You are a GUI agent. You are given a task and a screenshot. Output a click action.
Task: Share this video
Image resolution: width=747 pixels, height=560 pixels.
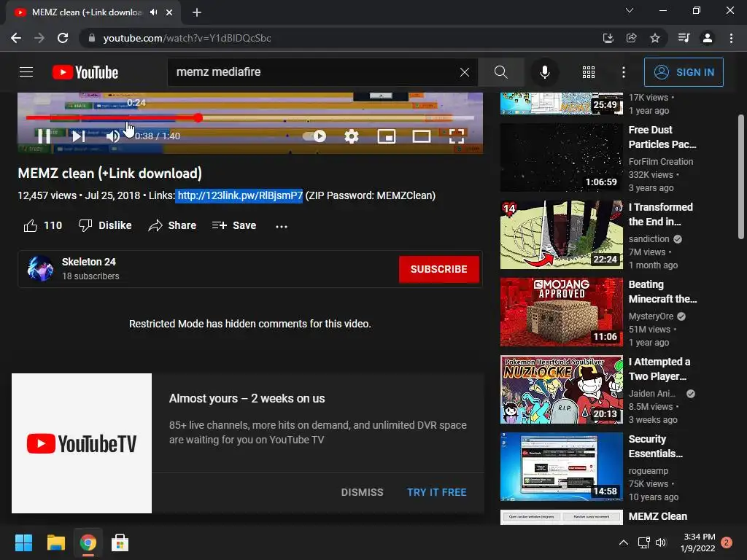172,226
